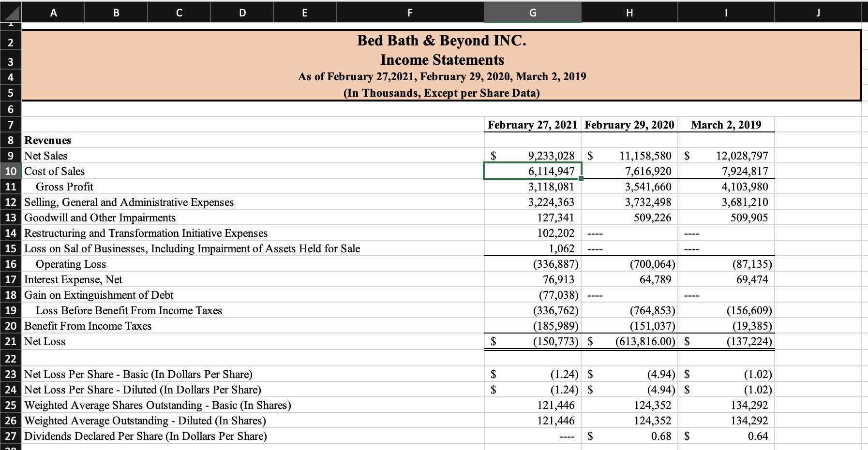Select the active cell 6,114,947
The width and height of the screenshot is (868, 450).
[532, 171]
